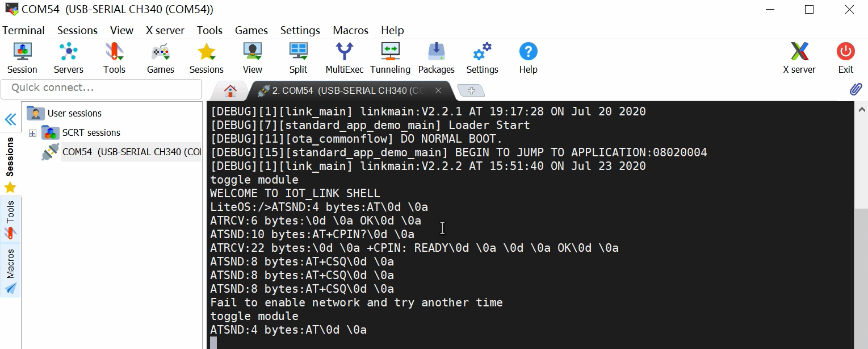Click the paperclip attachment icon
Image resolution: width=868 pixels, height=349 pixels.
coord(856,89)
